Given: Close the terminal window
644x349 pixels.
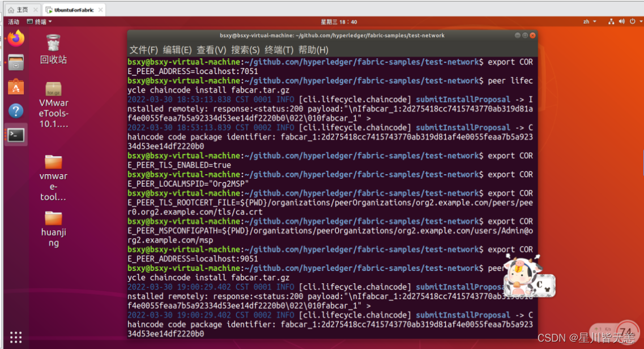Looking at the screenshot, I should [532, 35].
